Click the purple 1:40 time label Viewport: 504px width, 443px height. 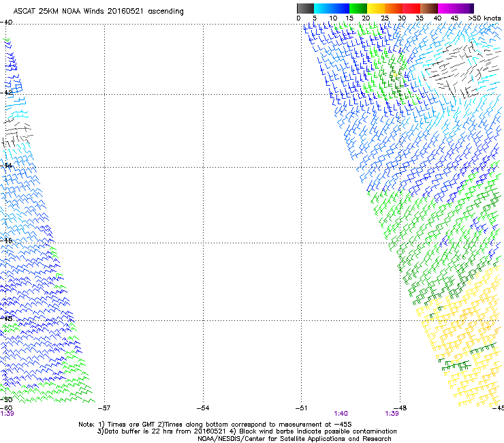[341, 414]
